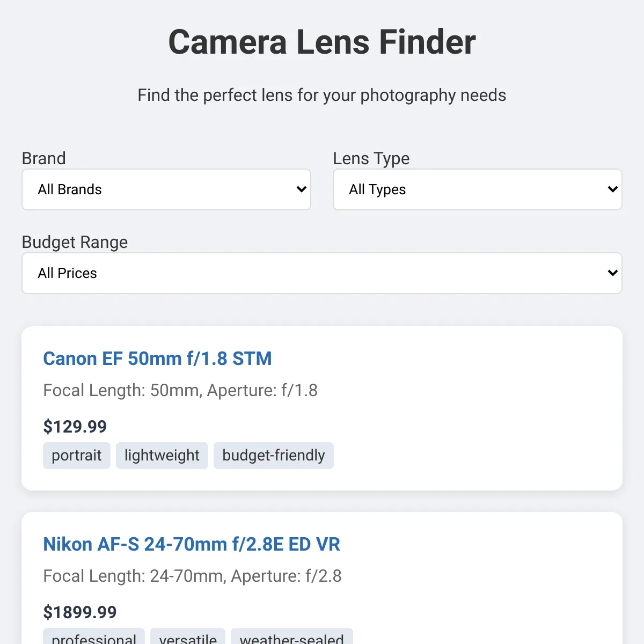This screenshot has width=644, height=644.
Task: Click the 24-70mm focal length description text
Action: 192,576
